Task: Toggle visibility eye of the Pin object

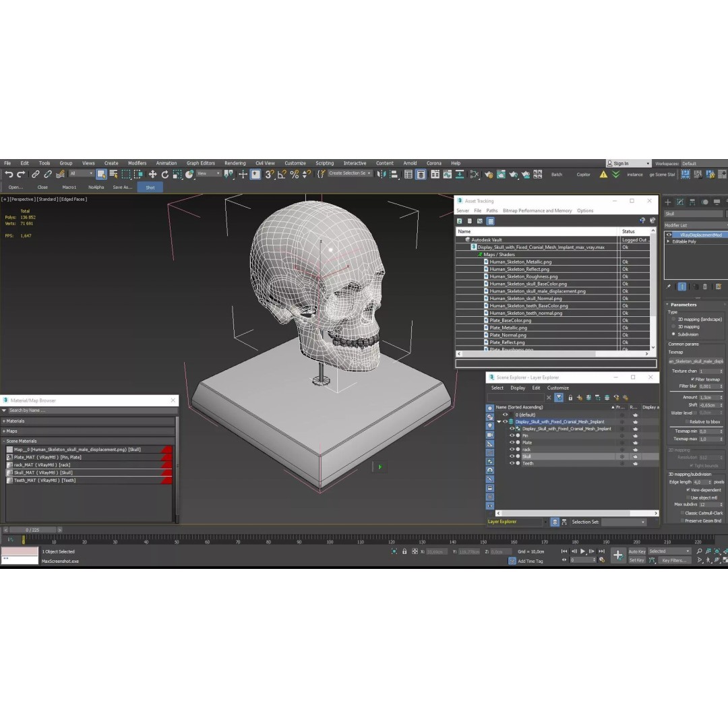Action: tap(512, 435)
